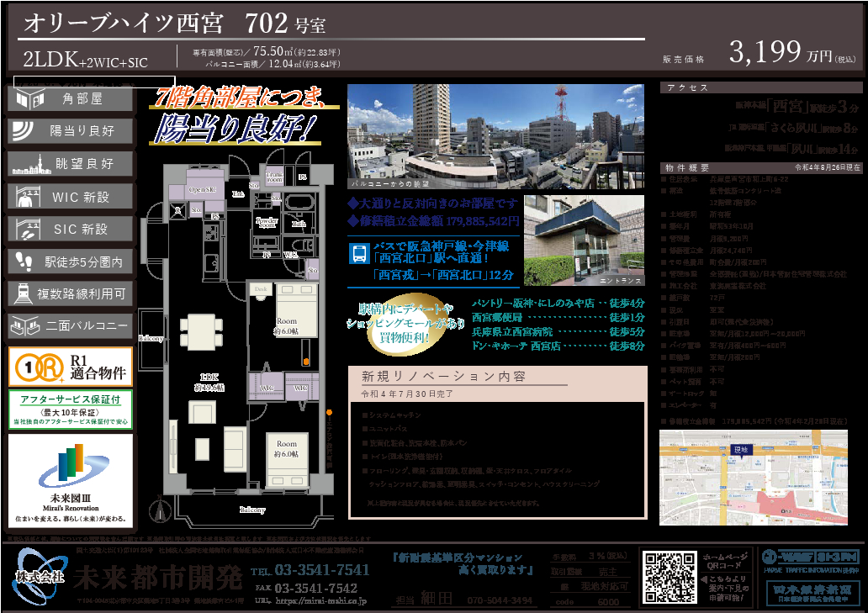
Task: Click the blue bus icon
Action: 358,252
